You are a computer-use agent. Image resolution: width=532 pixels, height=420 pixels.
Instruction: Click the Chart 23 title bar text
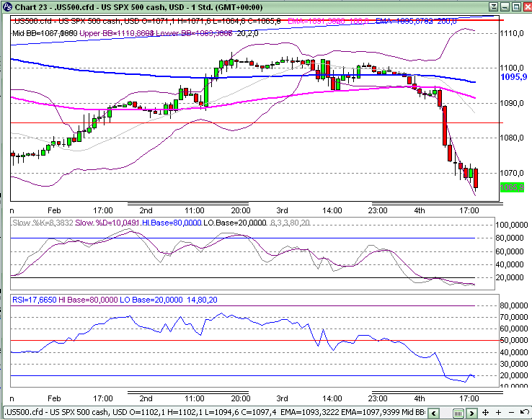[x=139, y=7]
